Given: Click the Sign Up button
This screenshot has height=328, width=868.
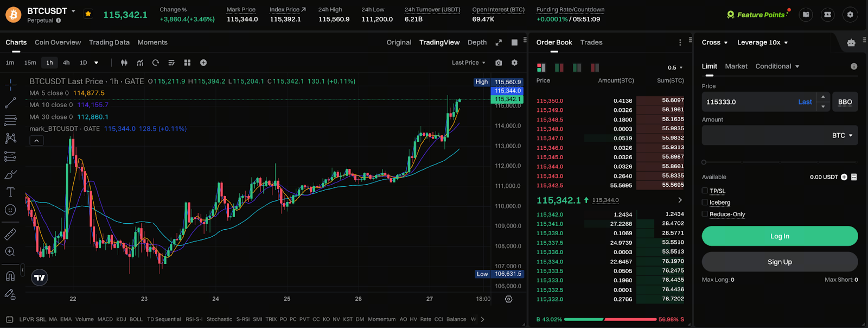Looking at the screenshot, I should click(780, 262).
